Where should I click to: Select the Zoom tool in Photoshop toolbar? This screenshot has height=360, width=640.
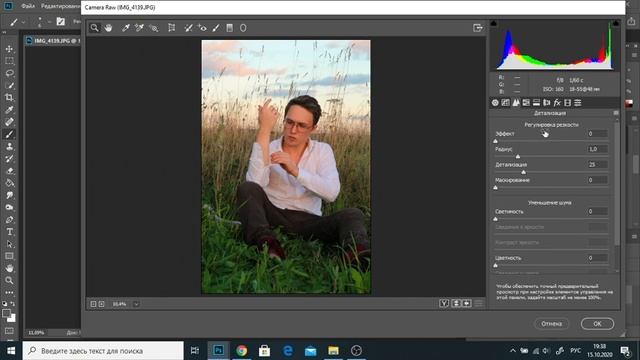click(x=9, y=280)
